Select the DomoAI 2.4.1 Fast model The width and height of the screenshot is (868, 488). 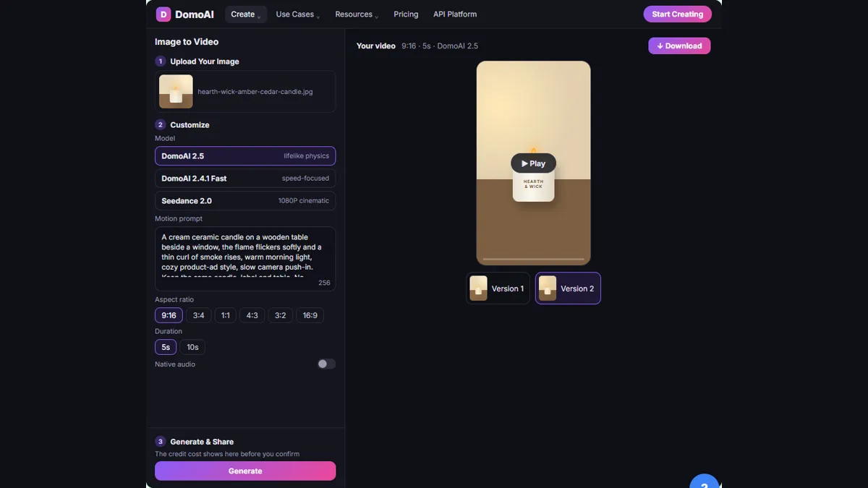pos(245,179)
